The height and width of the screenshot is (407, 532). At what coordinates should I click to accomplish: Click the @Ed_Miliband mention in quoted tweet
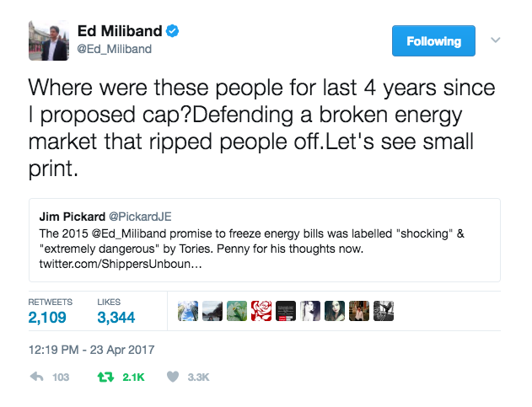129,233
